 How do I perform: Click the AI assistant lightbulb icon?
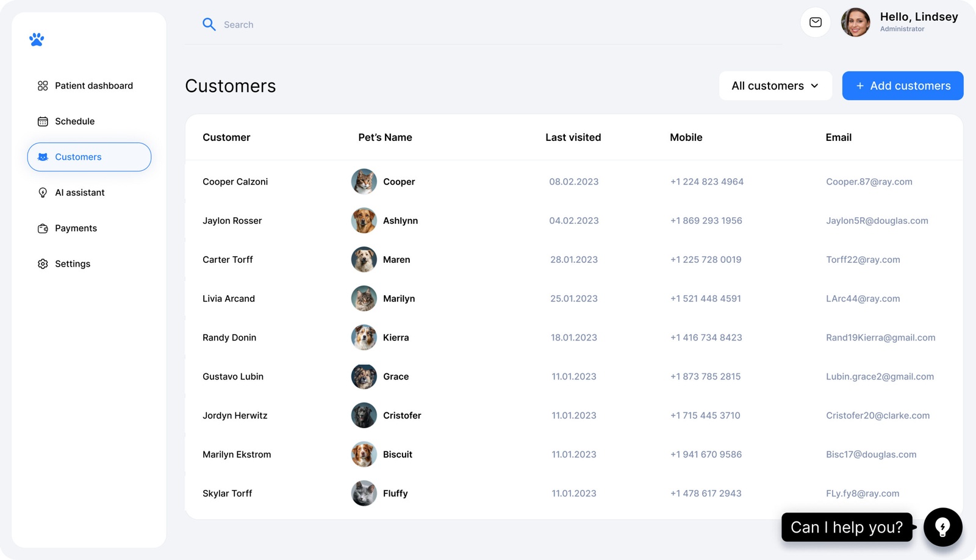(43, 193)
